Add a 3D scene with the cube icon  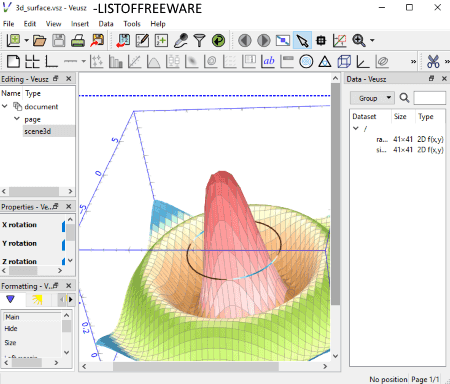click(344, 61)
